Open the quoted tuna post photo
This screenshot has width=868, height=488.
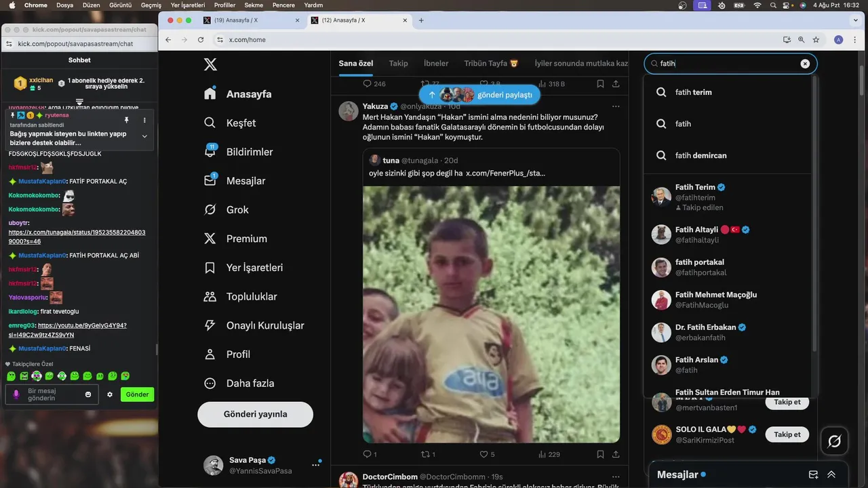coord(491,314)
